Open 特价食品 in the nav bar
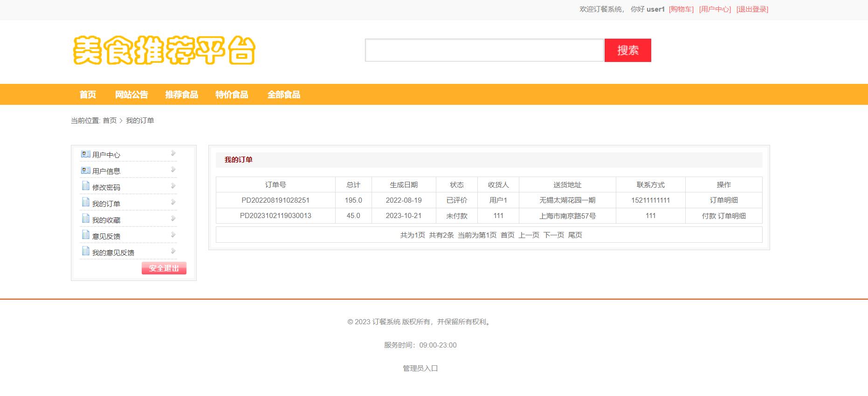The height and width of the screenshot is (396, 868). point(232,95)
